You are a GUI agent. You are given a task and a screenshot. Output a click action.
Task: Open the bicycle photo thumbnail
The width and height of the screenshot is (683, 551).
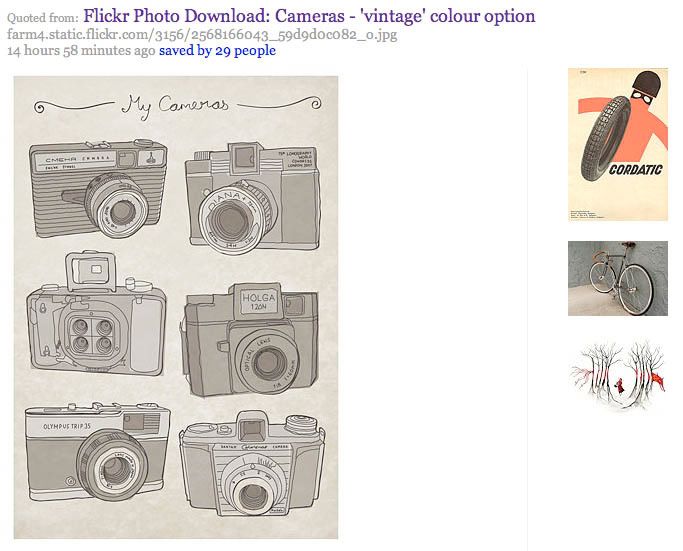[618, 278]
